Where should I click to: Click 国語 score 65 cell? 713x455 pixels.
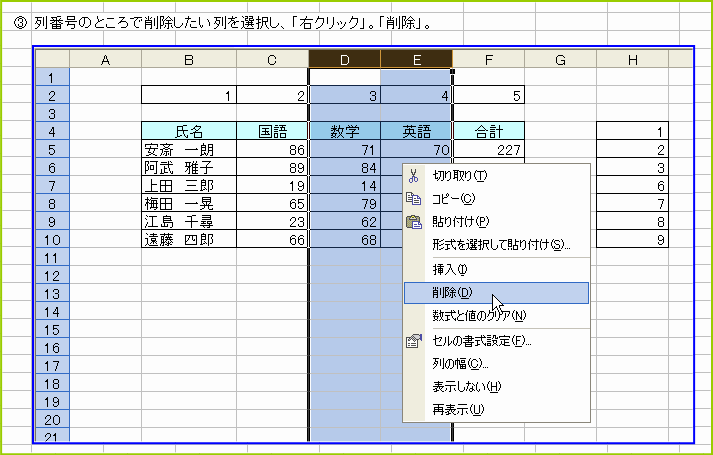[x=272, y=204]
